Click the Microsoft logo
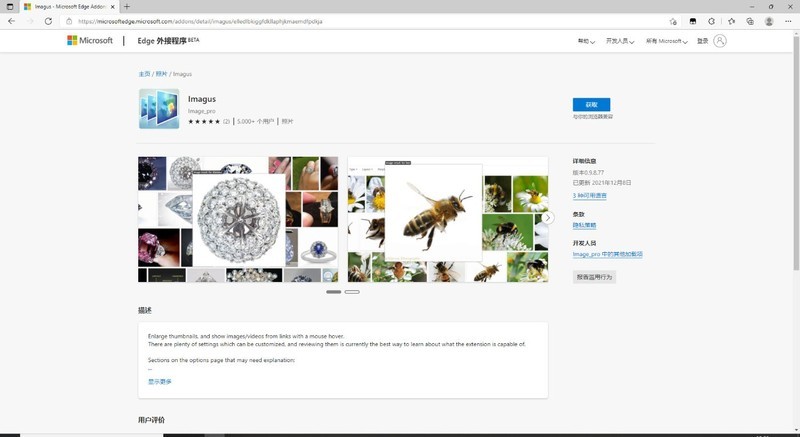This screenshot has height=437, width=800. click(90, 40)
